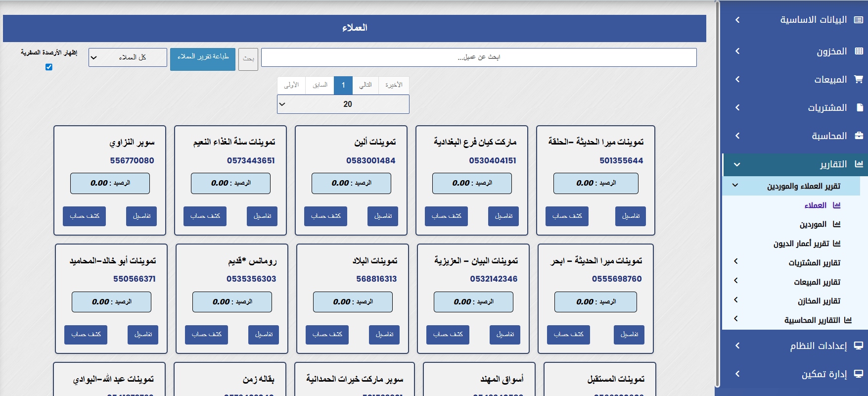Click the chart icon beside العملاء submenu

click(x=837, y=205)
